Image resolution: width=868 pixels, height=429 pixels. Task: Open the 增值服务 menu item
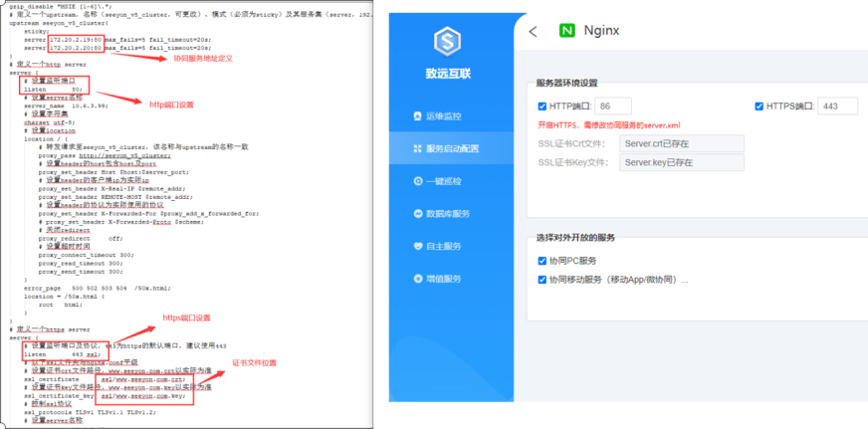click(451, 279)
